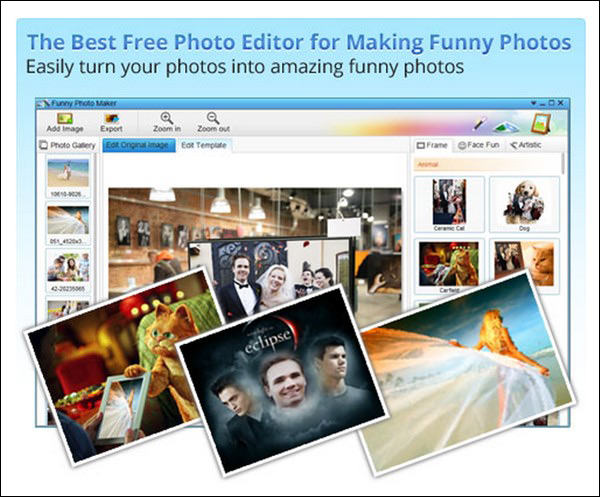Select the Dog frame template
Viewport: 600px width, 497px height.
(524, 204)
